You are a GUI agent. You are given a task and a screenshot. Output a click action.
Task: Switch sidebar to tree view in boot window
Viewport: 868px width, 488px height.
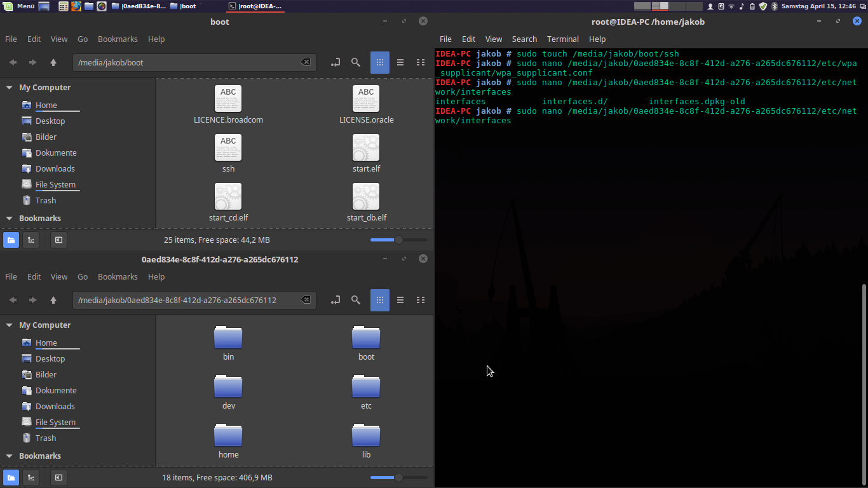[31, 240]
